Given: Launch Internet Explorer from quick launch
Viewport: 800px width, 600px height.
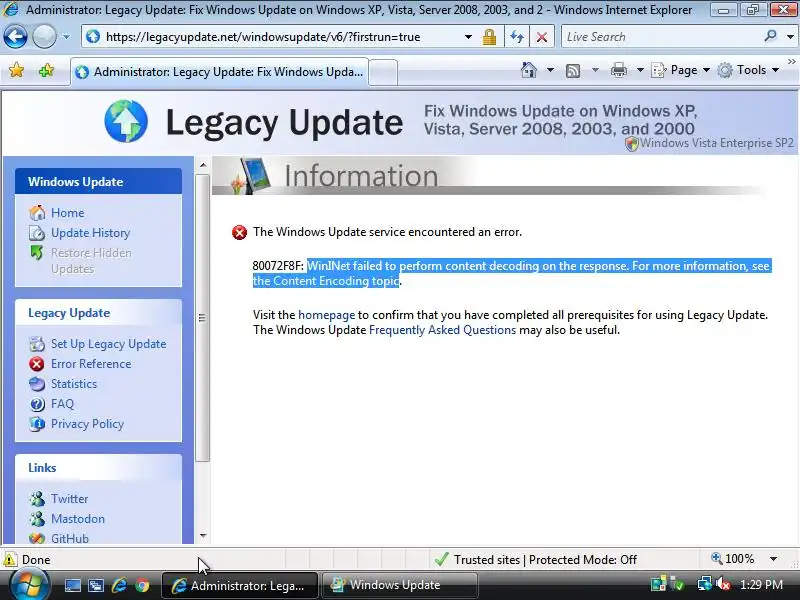Looking at the screenshot, I should pyautogui.click(x=119, y=585).
